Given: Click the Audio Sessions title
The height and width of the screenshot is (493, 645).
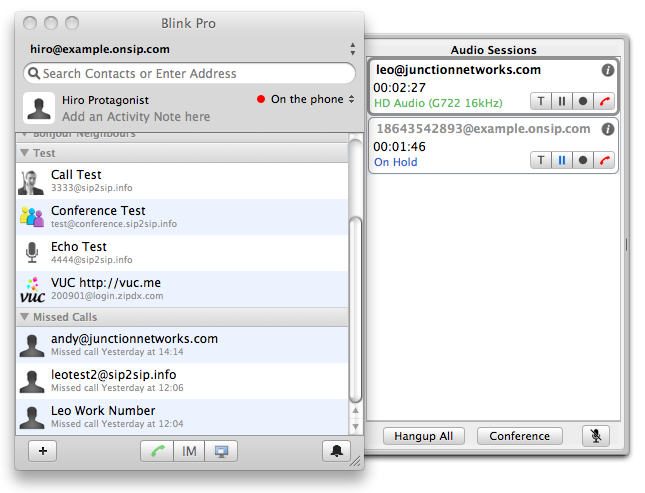Looking at the screenshot, I should 494,50.
